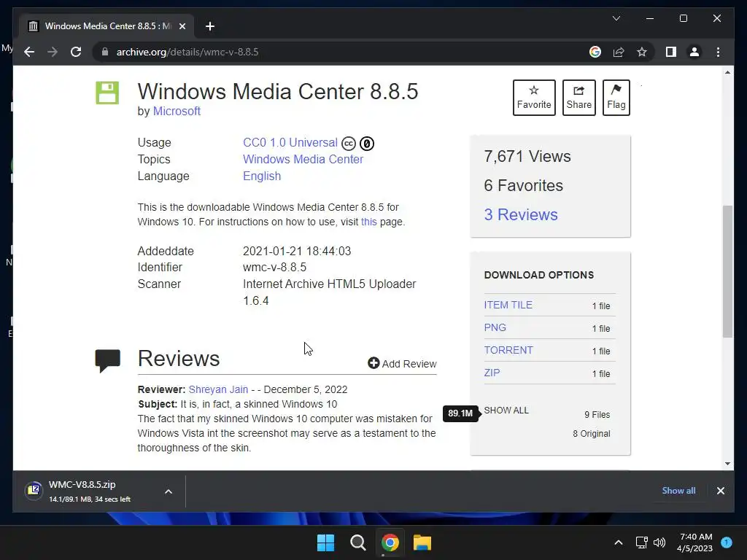Viewport: 747px width, 560px height.
Task: Click the 7,671 Views text
Action: pyautogui.click(x=527, y=156)
